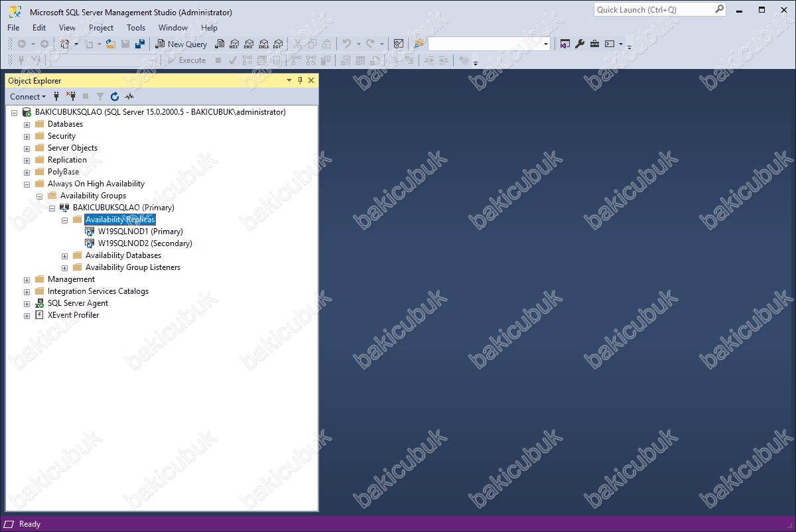
Task: Collapse the Availability Replicas folder
Action: coord(65,220)
